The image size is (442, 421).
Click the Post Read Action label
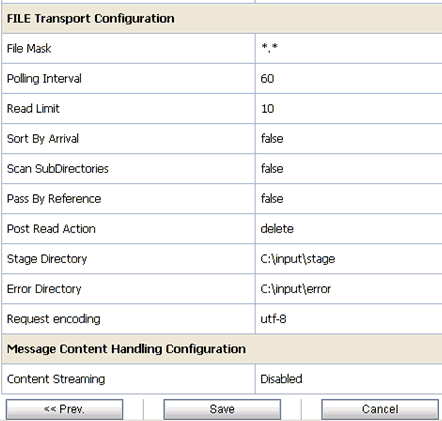coord(51,229)
